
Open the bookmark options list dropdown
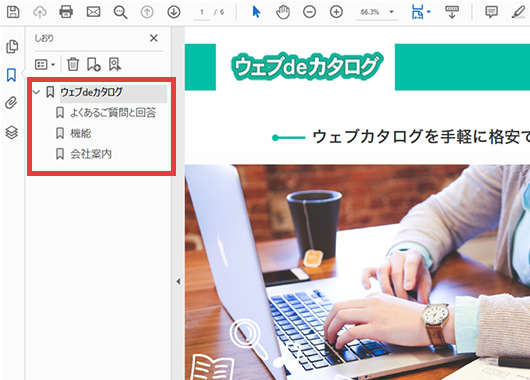[x=45, y=64]
